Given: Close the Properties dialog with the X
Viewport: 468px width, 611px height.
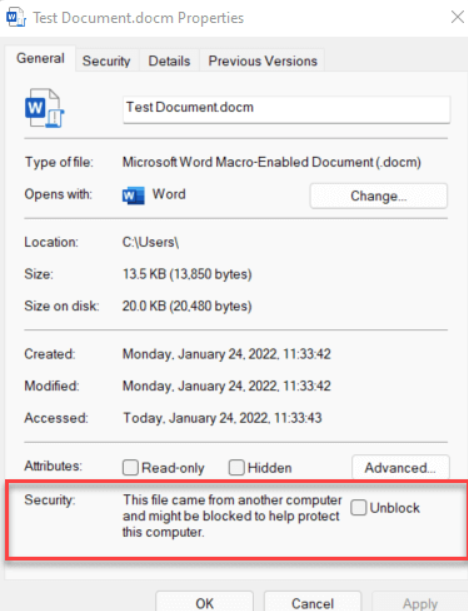Looking at the screenshot, I should coord(457,17).
